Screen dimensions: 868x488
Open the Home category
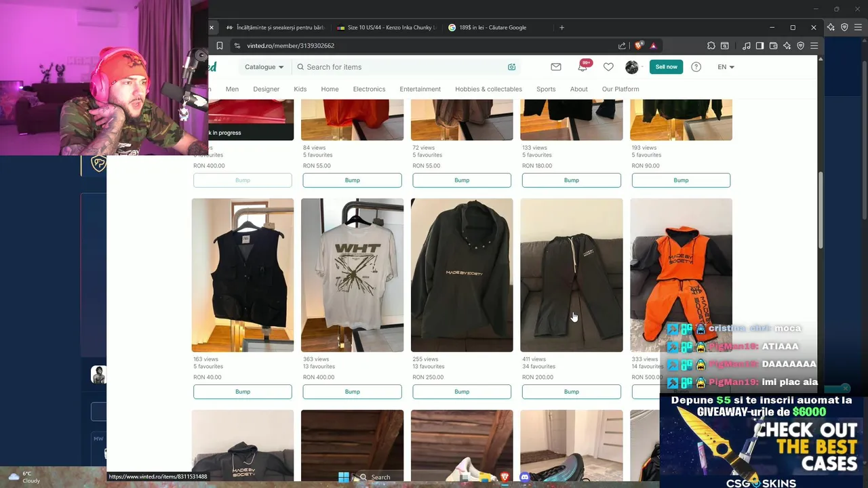pyautogui.click(x=330, y=89)
